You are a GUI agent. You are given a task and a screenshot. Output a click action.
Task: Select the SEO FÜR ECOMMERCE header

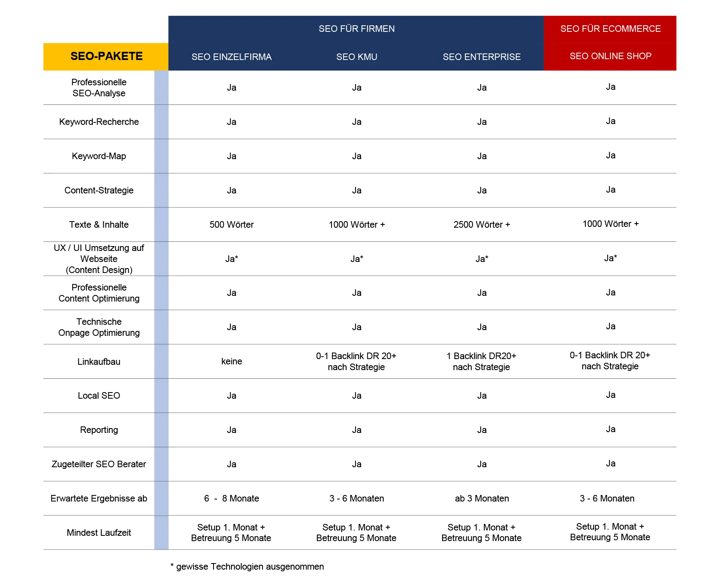[x=610, y=29]
